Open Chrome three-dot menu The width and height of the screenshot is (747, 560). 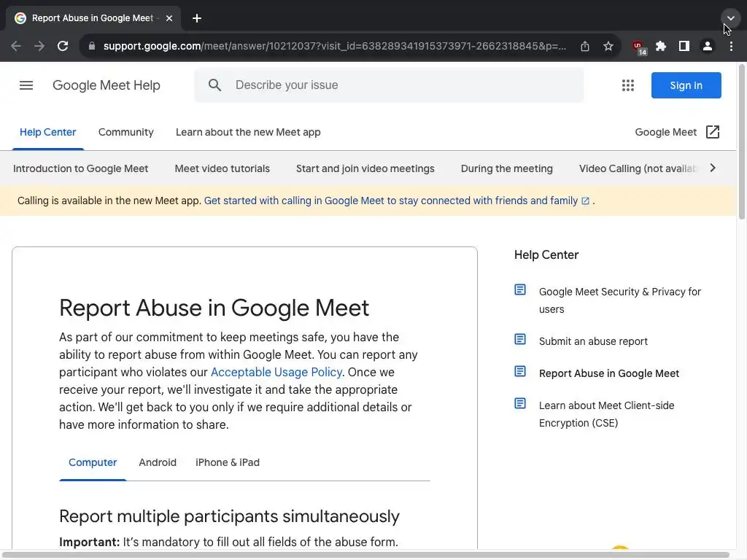[x=731, y=46]
